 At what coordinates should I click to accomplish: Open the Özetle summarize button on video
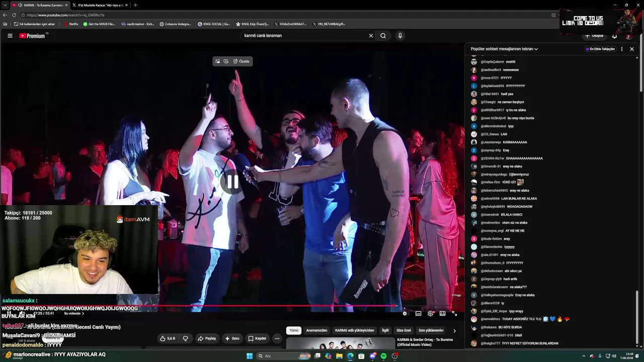click(242, 61)
